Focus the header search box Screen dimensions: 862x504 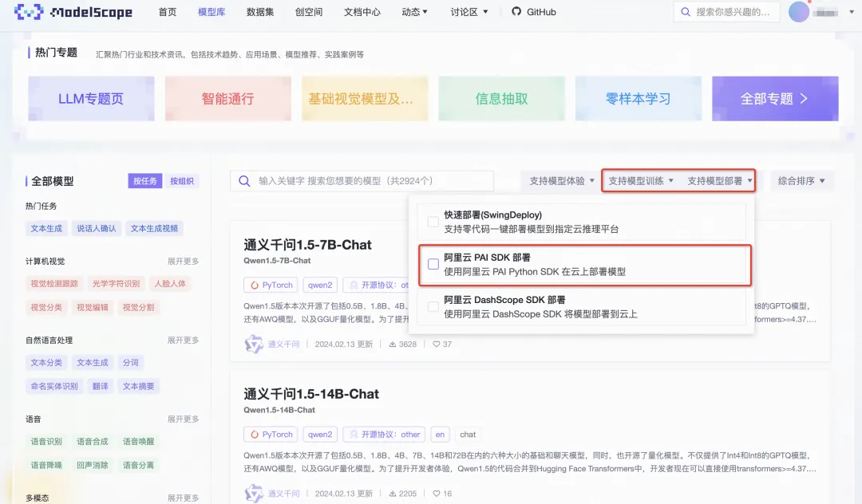click(726, 11)
